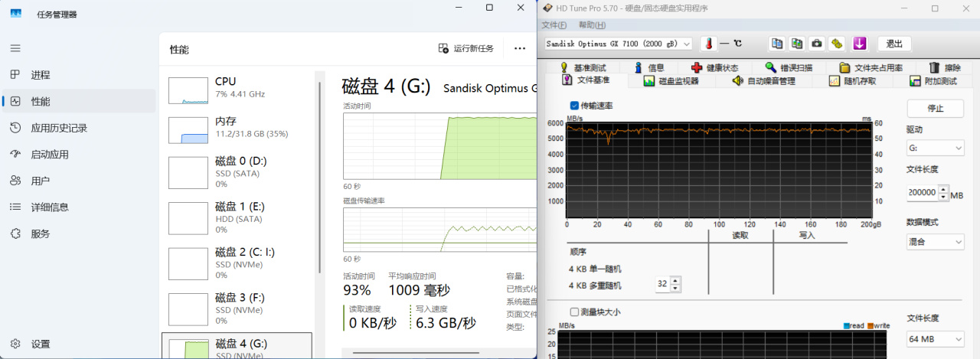The image size is (980, 359).
Task: Select 磁盘 1 (E:) HDD entry
Action: 237,218
